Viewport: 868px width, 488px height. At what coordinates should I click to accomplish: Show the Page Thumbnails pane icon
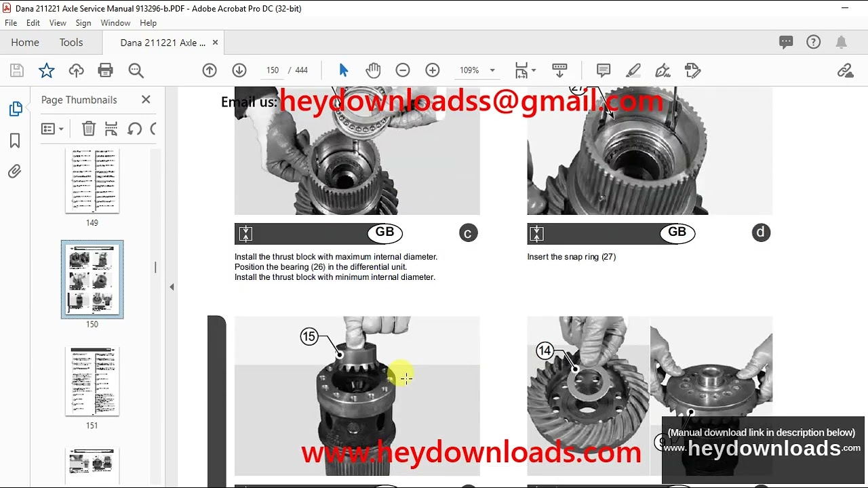[x=15, y=108]
